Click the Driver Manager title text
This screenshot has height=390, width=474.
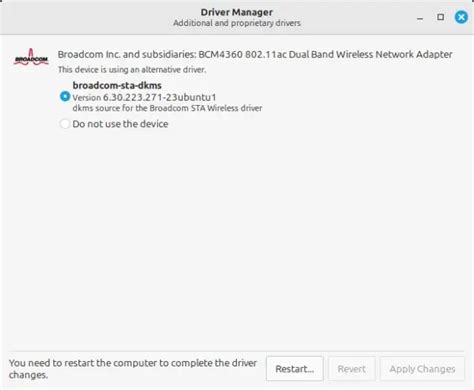pos(237,12)
